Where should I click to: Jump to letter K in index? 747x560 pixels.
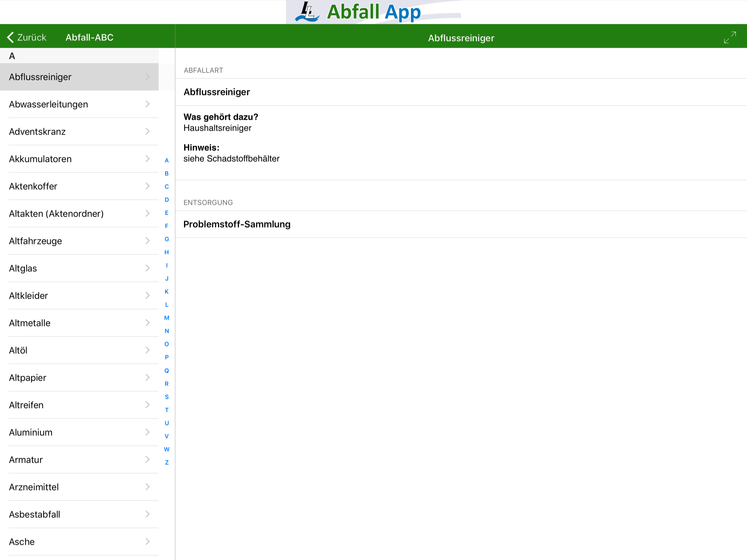coord(167,292)
